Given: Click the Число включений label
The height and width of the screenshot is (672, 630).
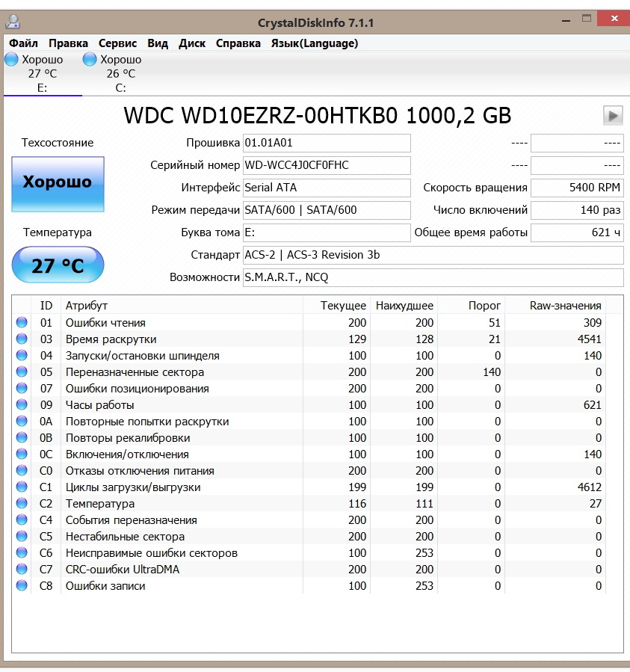Looking at the screenshot, I should [480, 210].
